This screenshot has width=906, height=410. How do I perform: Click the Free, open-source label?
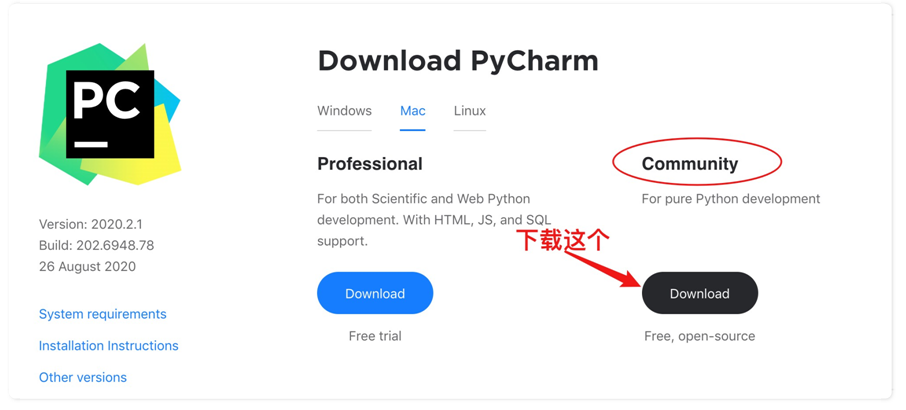click(x=700, y=336)
